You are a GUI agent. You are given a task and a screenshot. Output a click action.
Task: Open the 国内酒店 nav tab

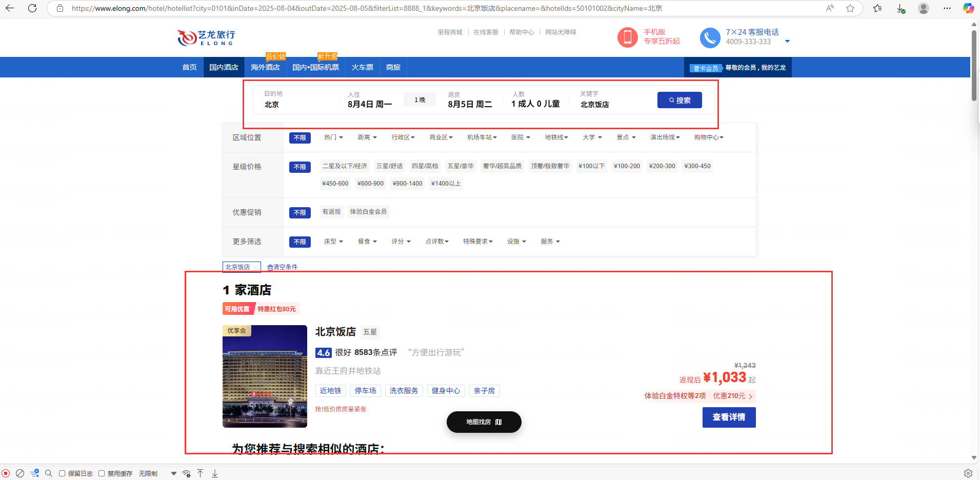[x=224, y=67]
